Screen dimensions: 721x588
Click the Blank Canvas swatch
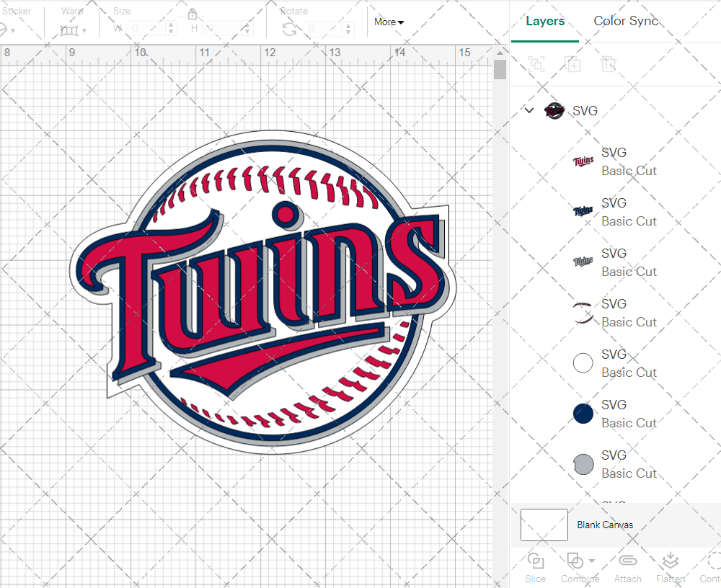coord(544,525)
